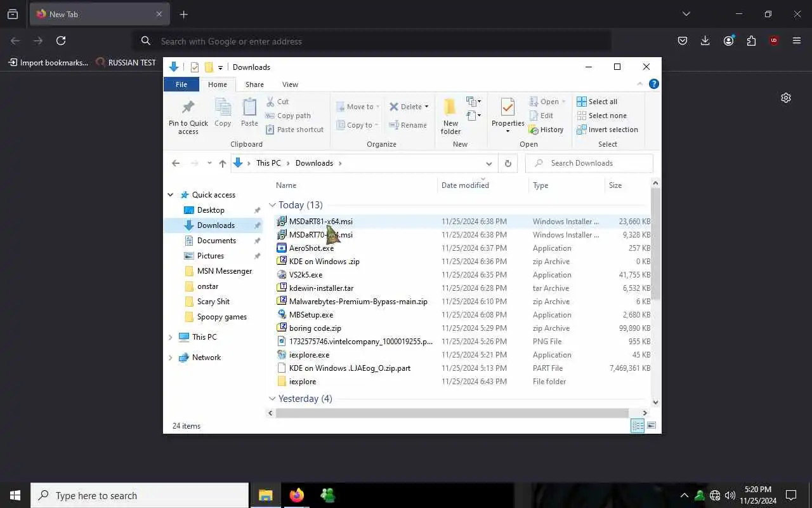Switch to the View ribbon tab
Image resolution: width=812 pixels, height=508 pixels.
[290, 84]
